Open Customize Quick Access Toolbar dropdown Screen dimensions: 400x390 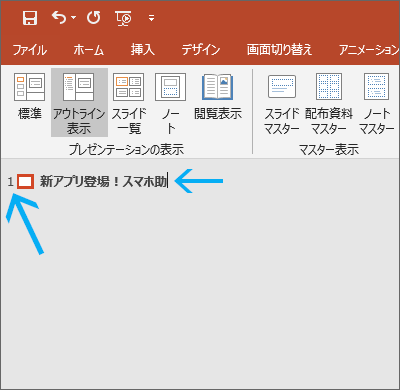point(151,18)
